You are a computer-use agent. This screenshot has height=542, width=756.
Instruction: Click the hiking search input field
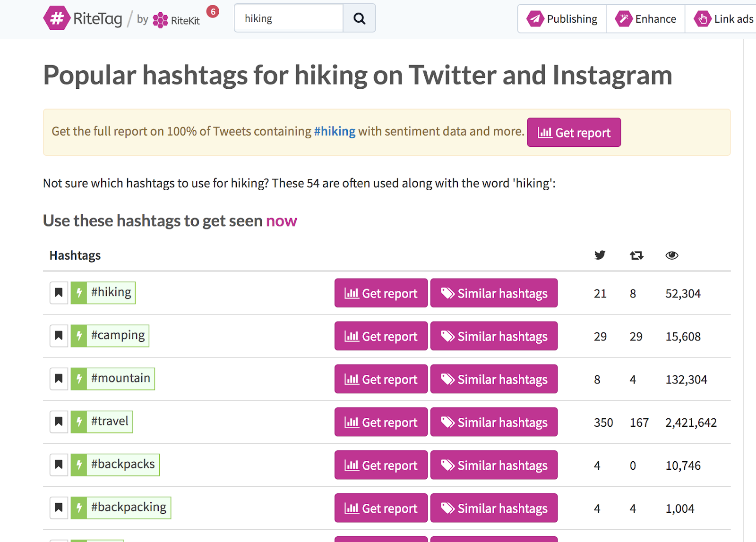click(x=289, y=18)
